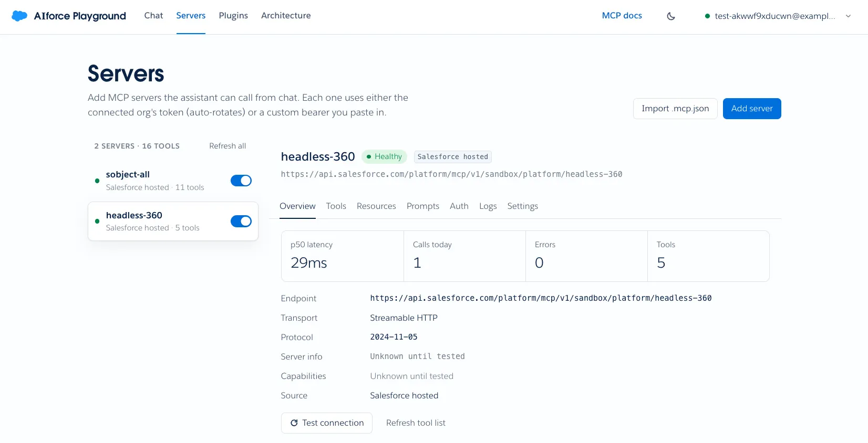Open the Logs tab

pyautogui.click(x=488, y=206)
